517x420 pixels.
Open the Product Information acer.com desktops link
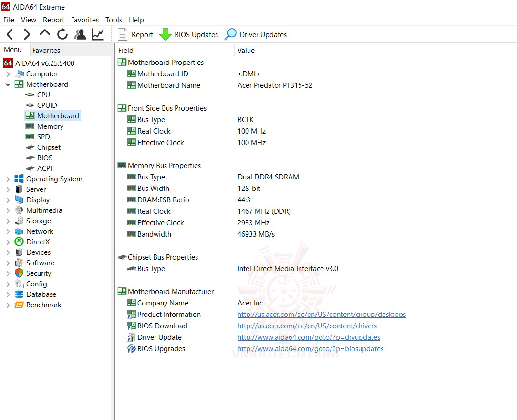pyautogui.click(x=321, y=315)
